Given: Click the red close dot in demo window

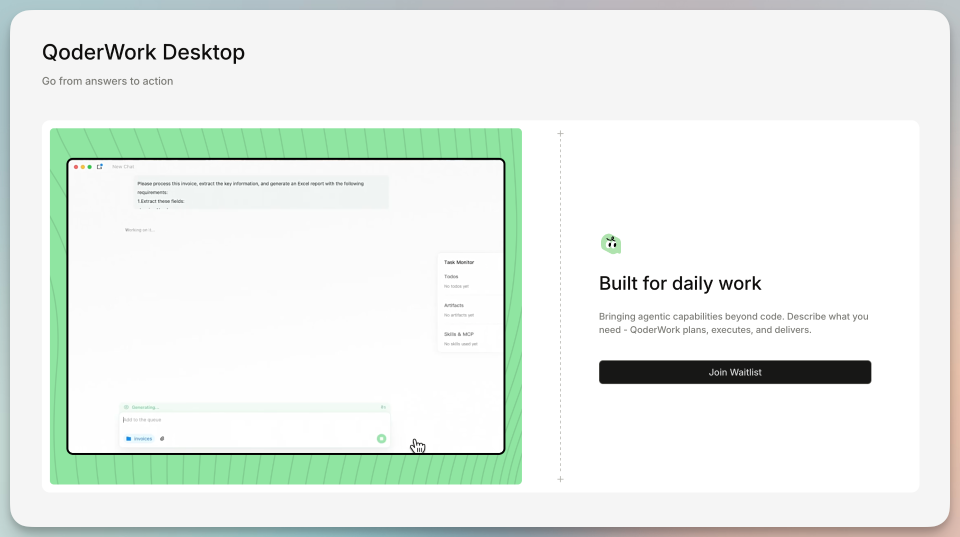Looking at the screenshot, I should (x=76, y=167).
